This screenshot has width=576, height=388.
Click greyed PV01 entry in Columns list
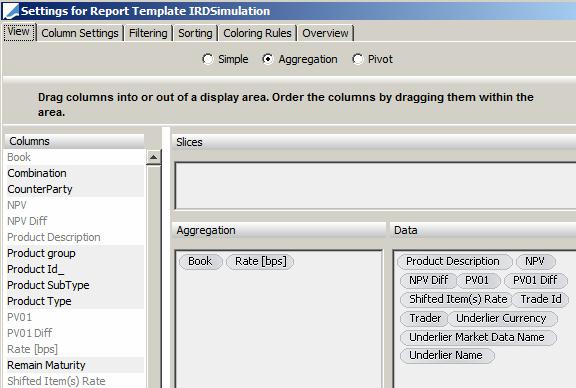tap(75, 317)
